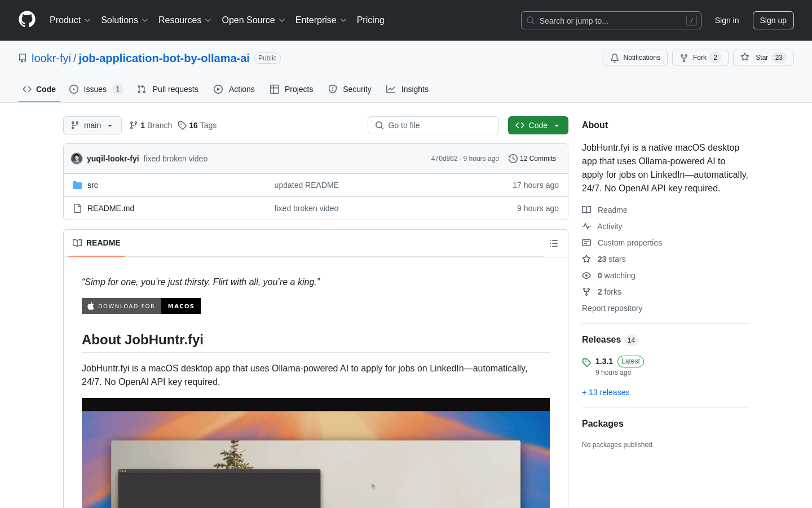View the 16 Tags list

[197, 125]
